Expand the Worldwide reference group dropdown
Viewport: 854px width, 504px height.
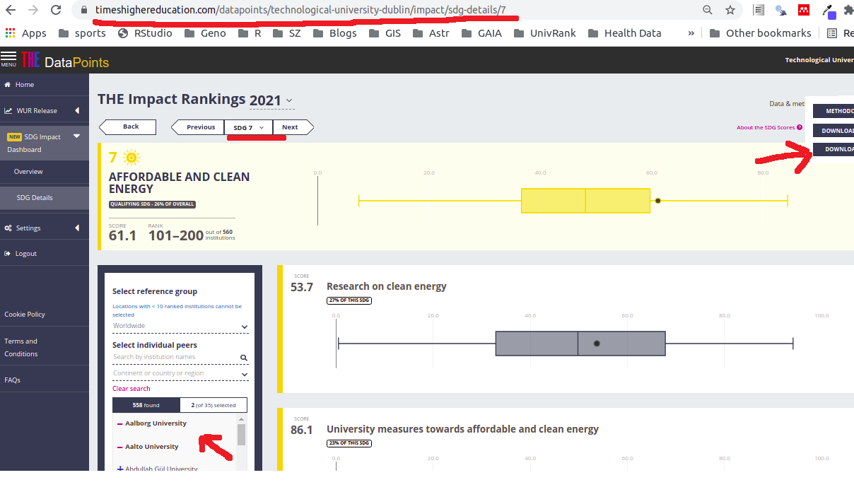(180, 327)
